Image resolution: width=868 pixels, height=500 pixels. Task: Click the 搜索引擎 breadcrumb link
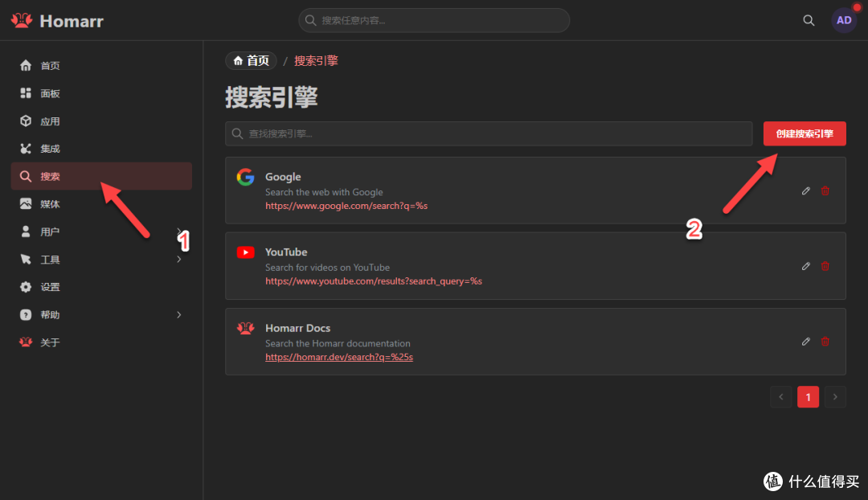tap(316, 61)
